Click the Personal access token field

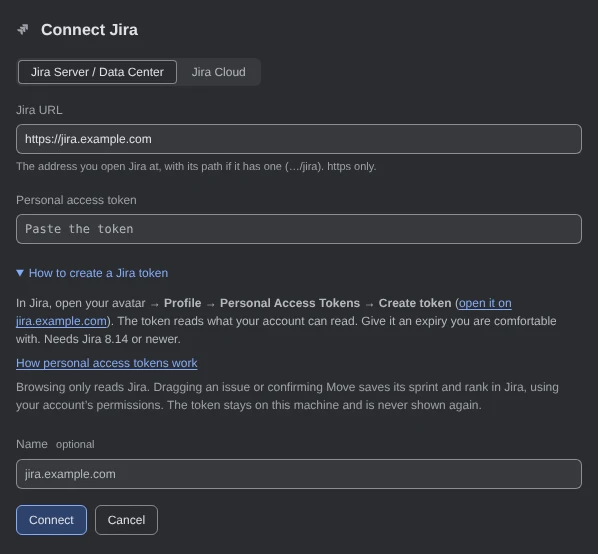point(299,229)
